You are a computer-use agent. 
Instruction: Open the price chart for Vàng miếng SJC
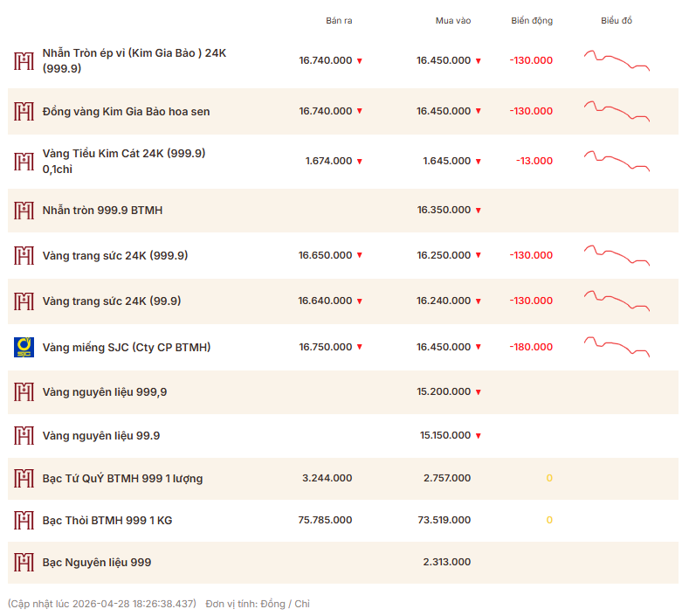coord(617,346)
